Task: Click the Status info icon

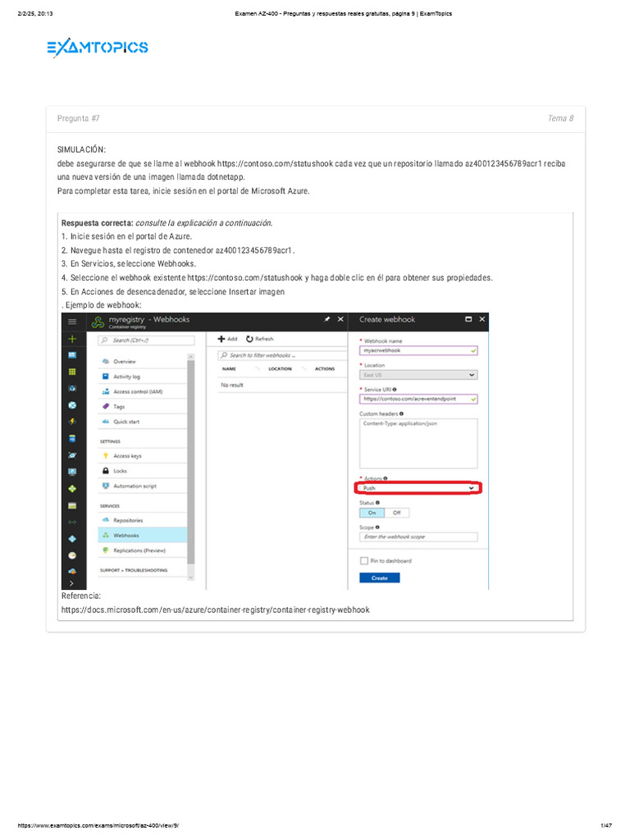Action: click(377, 503)
